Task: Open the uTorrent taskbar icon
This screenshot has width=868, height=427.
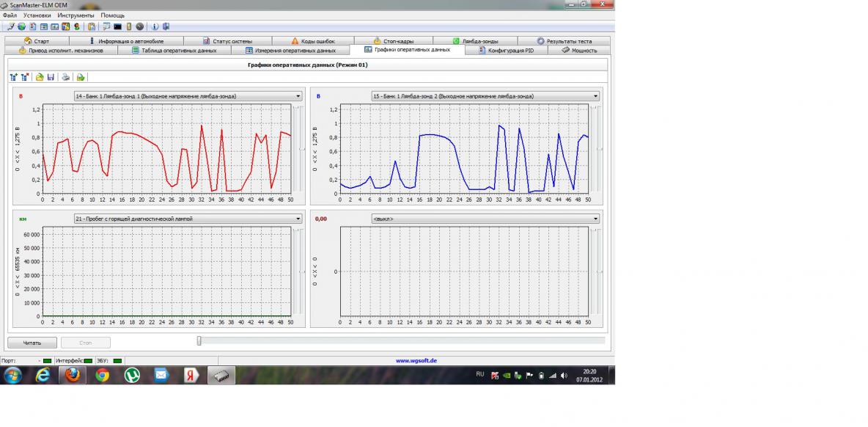Action: [132, 375]
